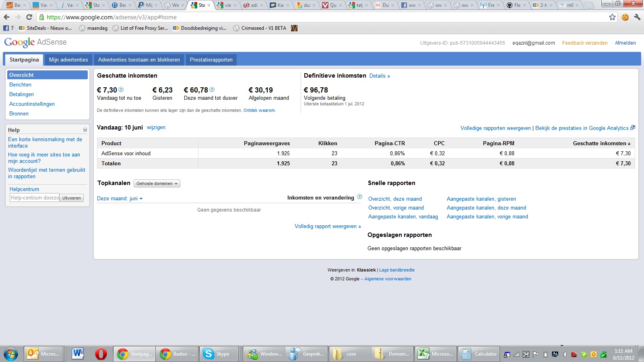
Task: Open Aangepaste kanalen, vorige maand report
Action: 487,216
